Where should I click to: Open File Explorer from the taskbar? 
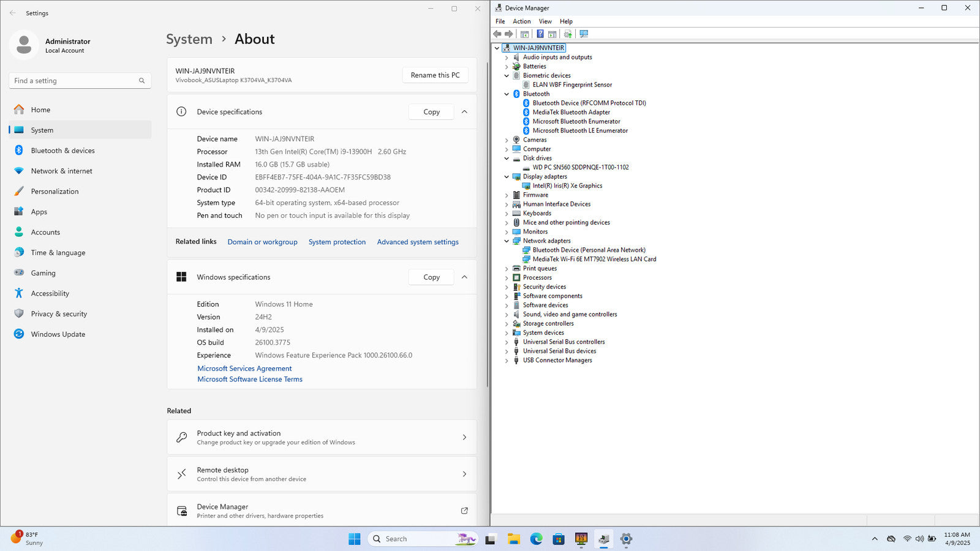pos(513,539)
